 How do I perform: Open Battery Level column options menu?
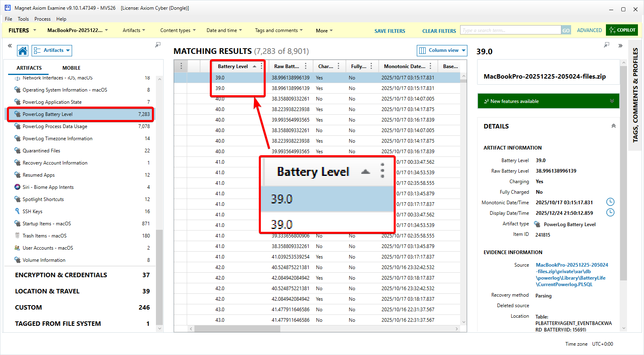click(262, 66)
